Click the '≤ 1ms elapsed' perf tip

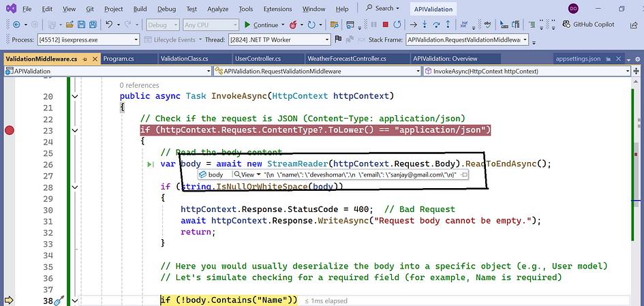pyautogui.click(x=326, y=301)
